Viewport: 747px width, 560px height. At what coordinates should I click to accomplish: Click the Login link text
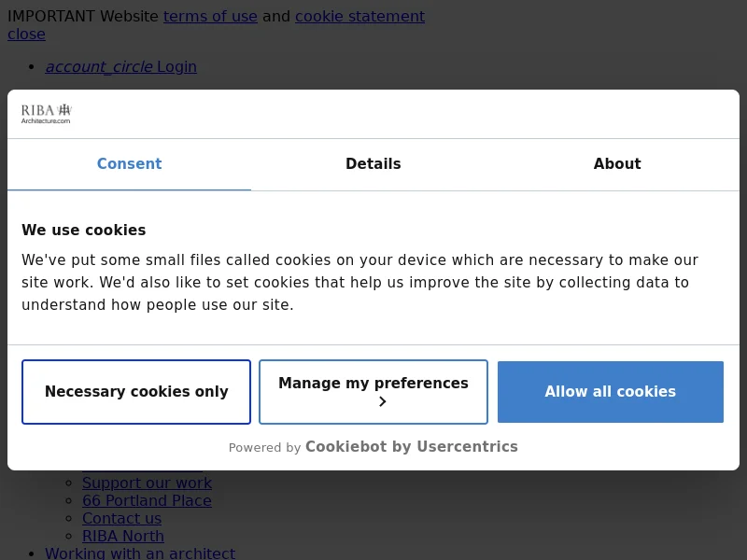click(176, 67)
